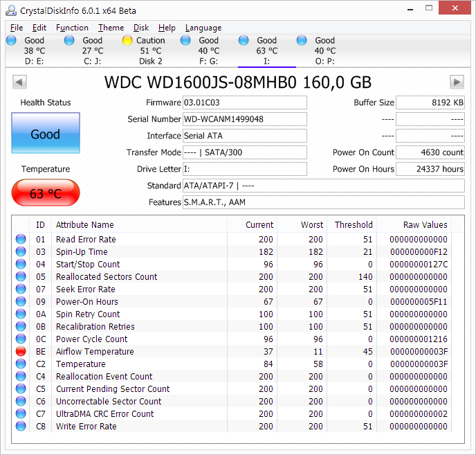
Task: Click status icon for UltraDMA CRC Error Count
Action: tap(21, 413)
